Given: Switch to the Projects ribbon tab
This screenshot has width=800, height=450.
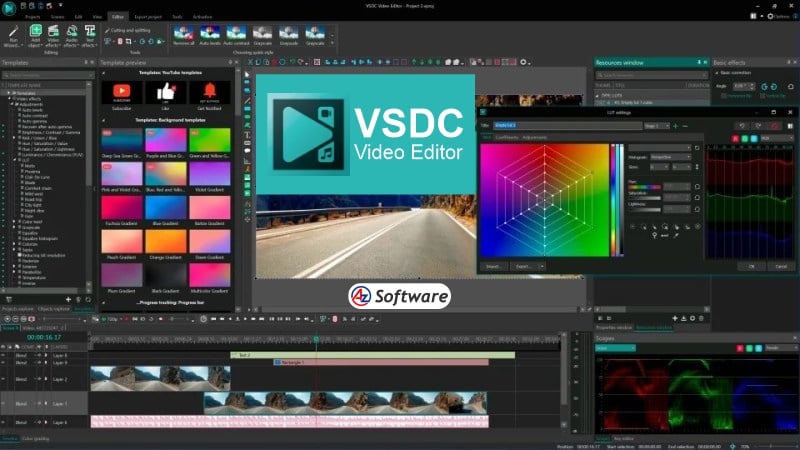Looking at the screenshot, I should tap(33, 17).
